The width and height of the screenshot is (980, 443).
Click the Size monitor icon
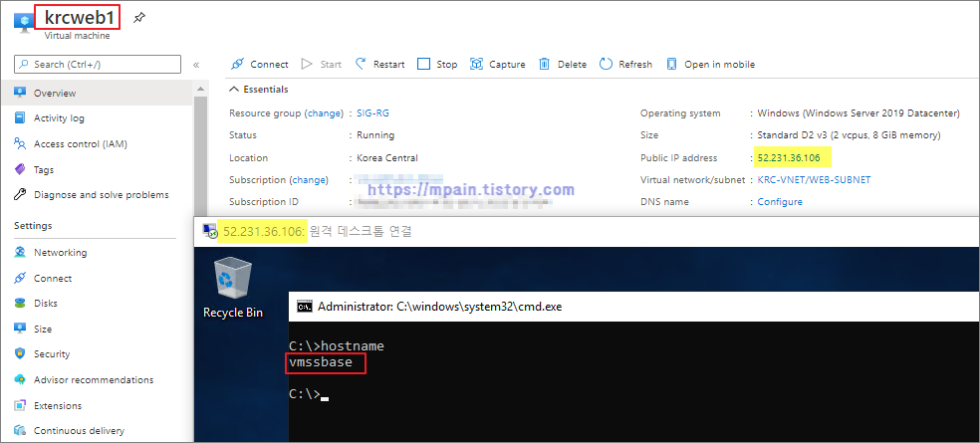pos(20,329)
